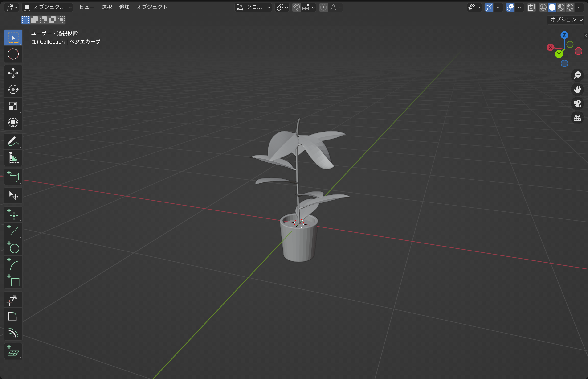The width and height of the screenshot is (588, 379).
Task: Click the red X axis on gizmo
Action: [x=550, y=47]
